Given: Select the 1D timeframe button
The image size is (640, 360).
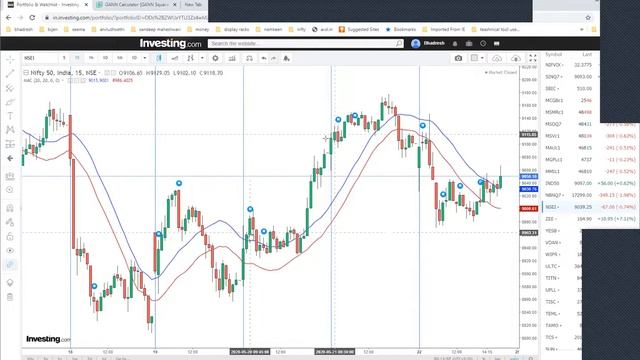Looking at the screenshot, I should pos(134,58).
